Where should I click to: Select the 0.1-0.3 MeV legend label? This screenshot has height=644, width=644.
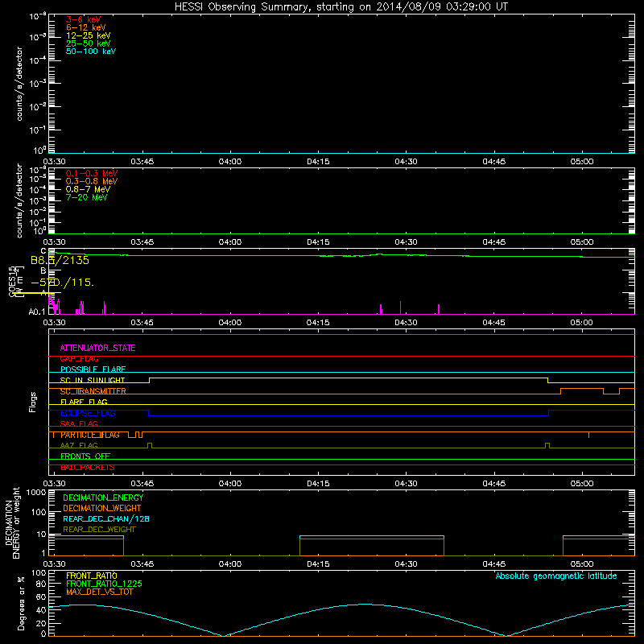coord(92,173)
